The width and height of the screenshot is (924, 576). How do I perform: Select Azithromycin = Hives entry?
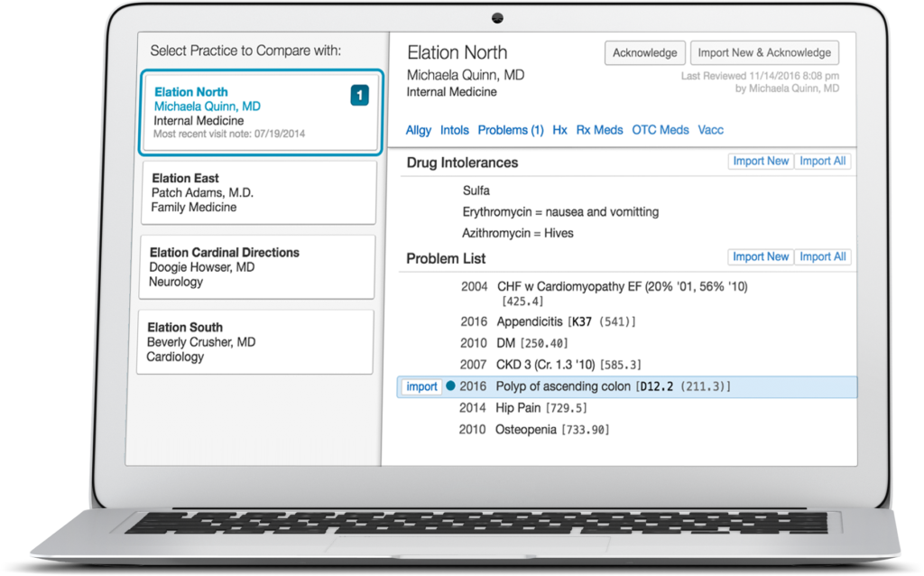(x=517, y=233)
